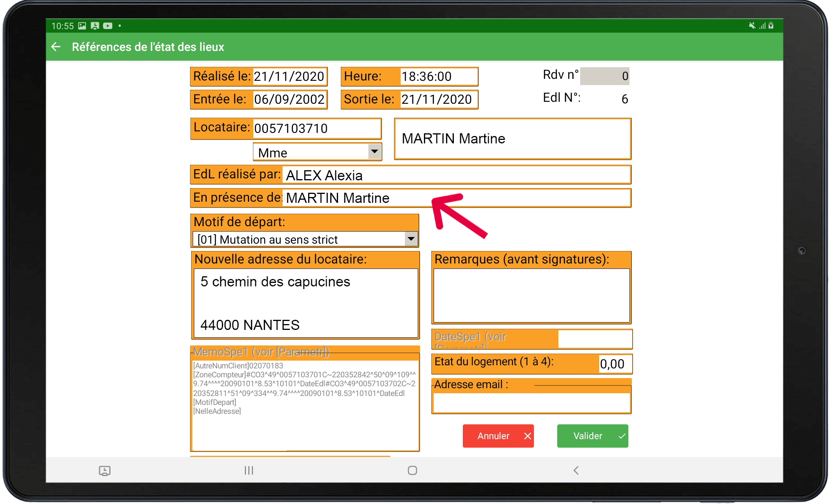The image size is (830, 504).
Task: Tap the back arrow in header
Action: (x=56, y=47)
